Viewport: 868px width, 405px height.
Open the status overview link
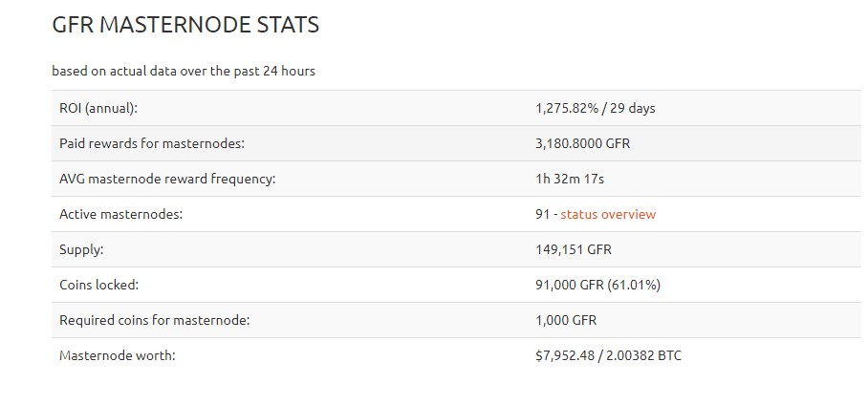pos(608,214)
